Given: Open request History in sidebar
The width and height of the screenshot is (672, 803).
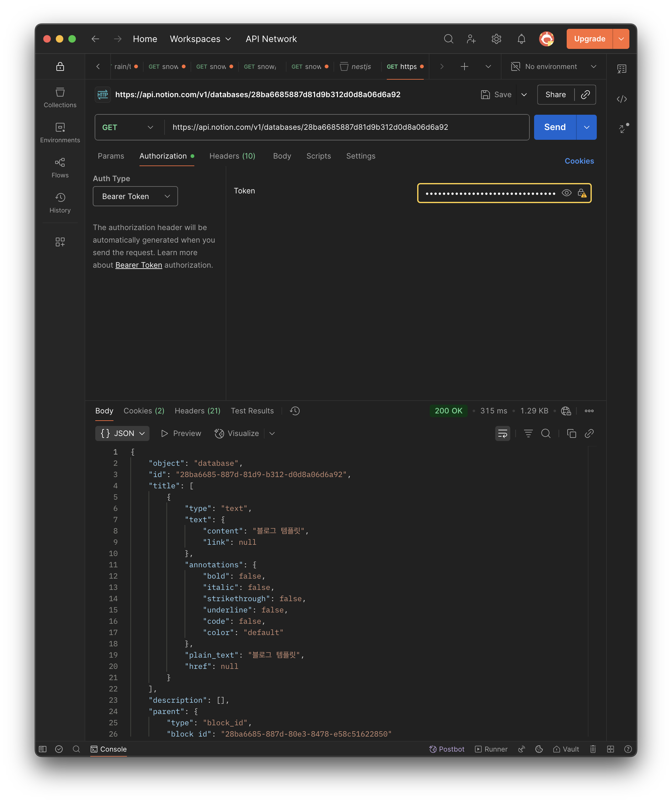Looking at the screenshot, I should (x=60, y=203).
